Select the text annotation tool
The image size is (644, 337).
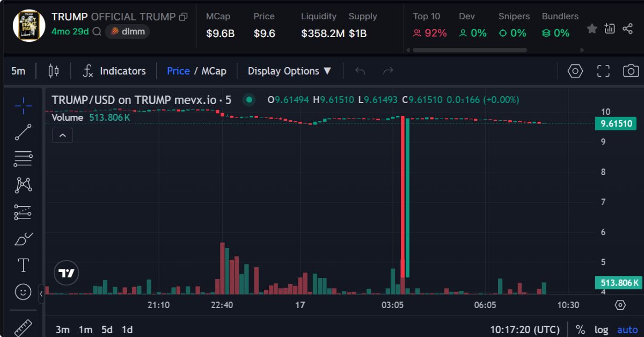click(23, 265)
